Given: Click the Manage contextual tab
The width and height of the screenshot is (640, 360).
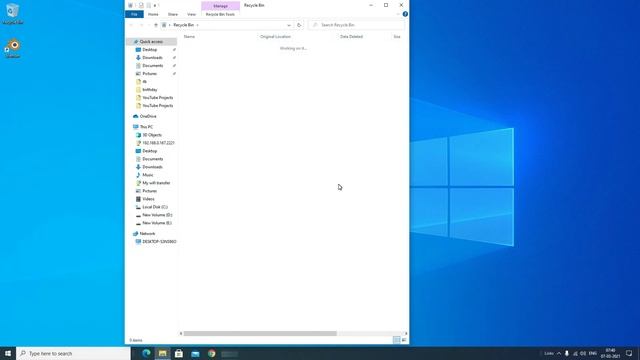Looking at the screenshot, I should point(220,6).
